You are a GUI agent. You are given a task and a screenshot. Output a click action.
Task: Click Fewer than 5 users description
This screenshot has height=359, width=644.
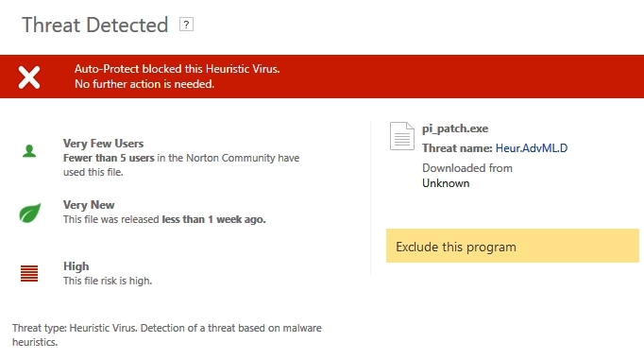click(x=181, y=164)
